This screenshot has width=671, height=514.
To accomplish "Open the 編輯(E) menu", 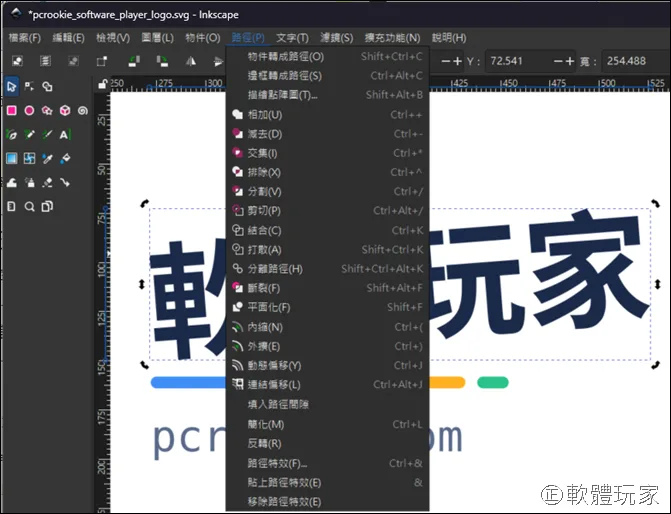I will [68, 38].
